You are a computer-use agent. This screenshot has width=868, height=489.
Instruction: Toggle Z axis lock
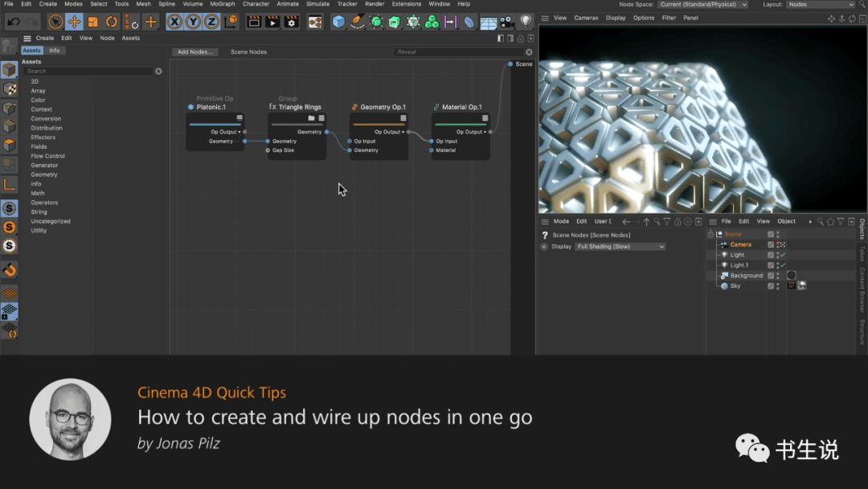(211, 23)
